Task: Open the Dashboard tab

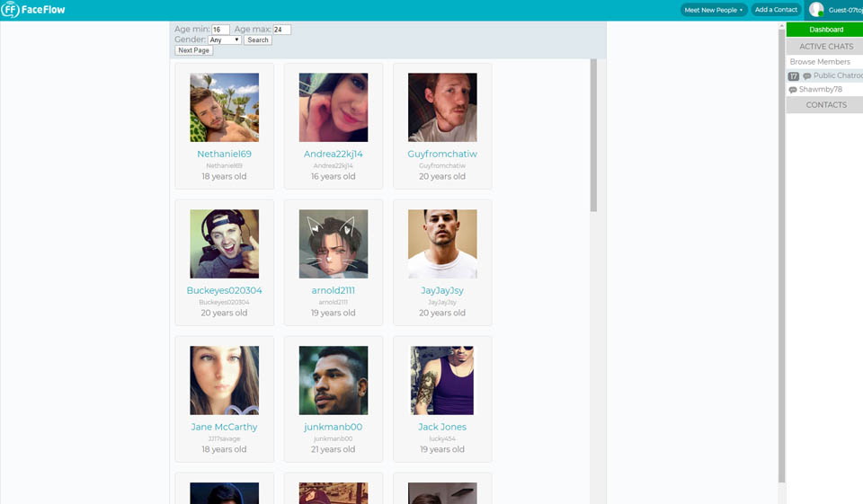Action: tap(825, 30)
